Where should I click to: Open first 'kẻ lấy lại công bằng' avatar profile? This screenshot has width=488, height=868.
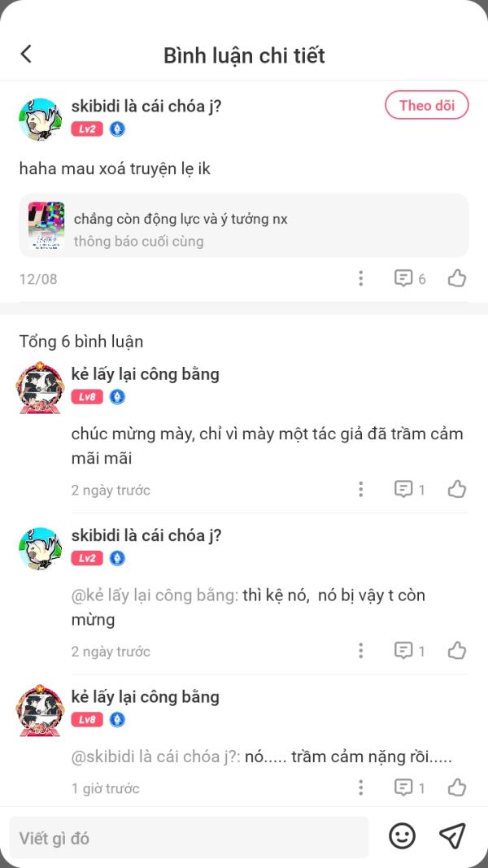click(x=41, y=387)
